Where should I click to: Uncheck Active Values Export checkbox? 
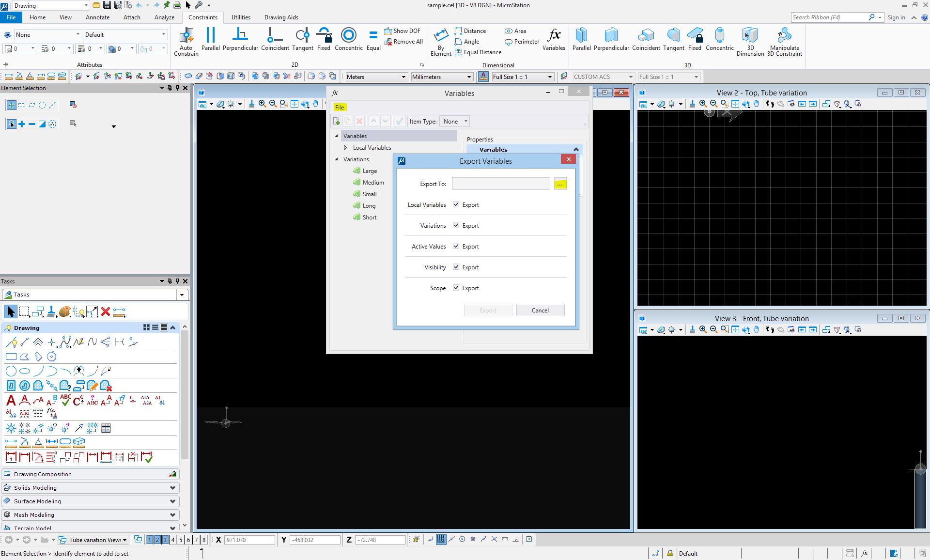coord(456,246)
